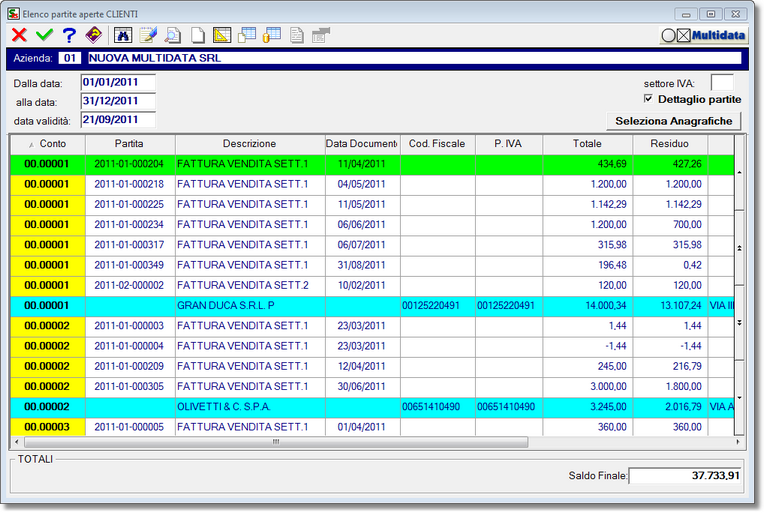The width and height of the screenshot is (764, 513).
Task: Click the binoculars search icon
Action: (123, 35)
